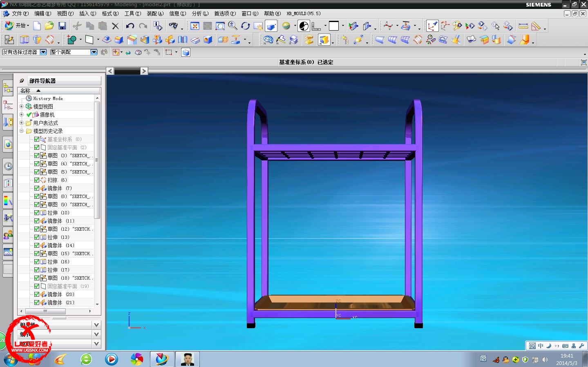588x367 pixels.
Task: Open the Assembly Navigator sidebar tab
Action: click(x=8, y=87)
